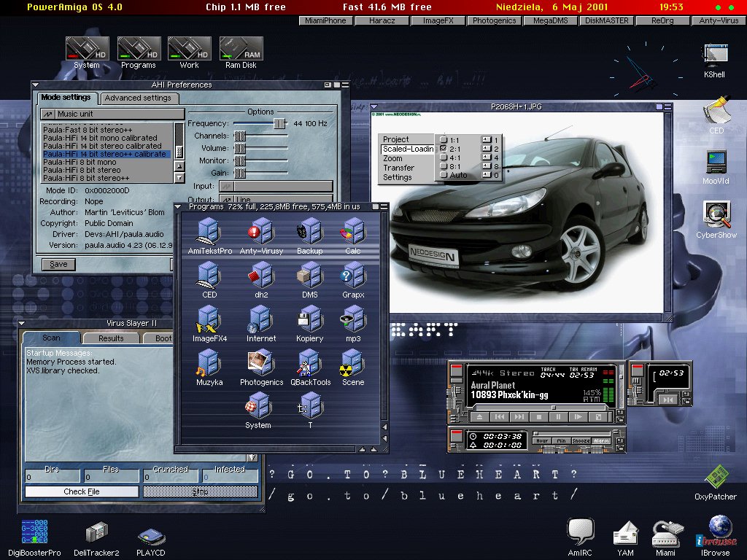
Task: Open the Transfer menu entry
Action: pos(399,168)
